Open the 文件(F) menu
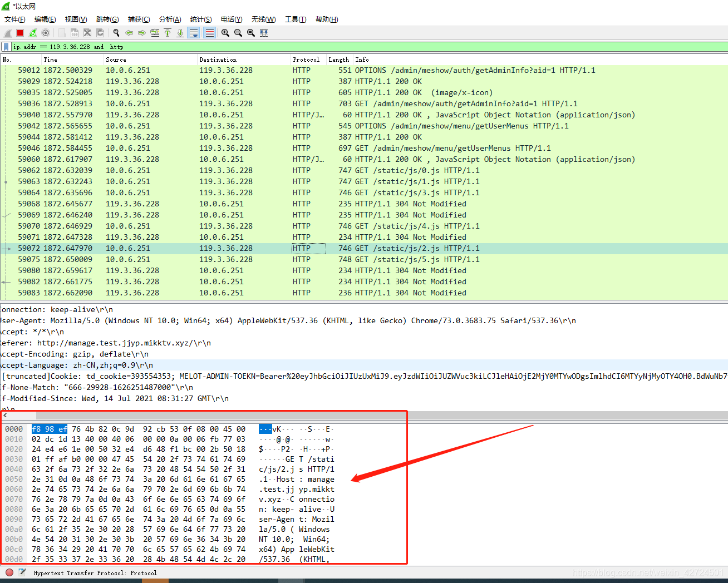728x583 pixels. click(15, 19)
